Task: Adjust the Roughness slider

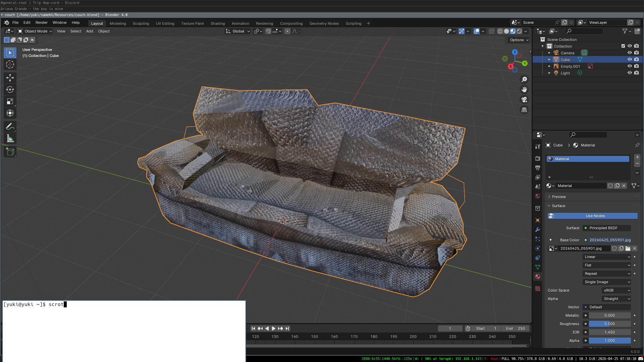Action: tap(609, 324)
